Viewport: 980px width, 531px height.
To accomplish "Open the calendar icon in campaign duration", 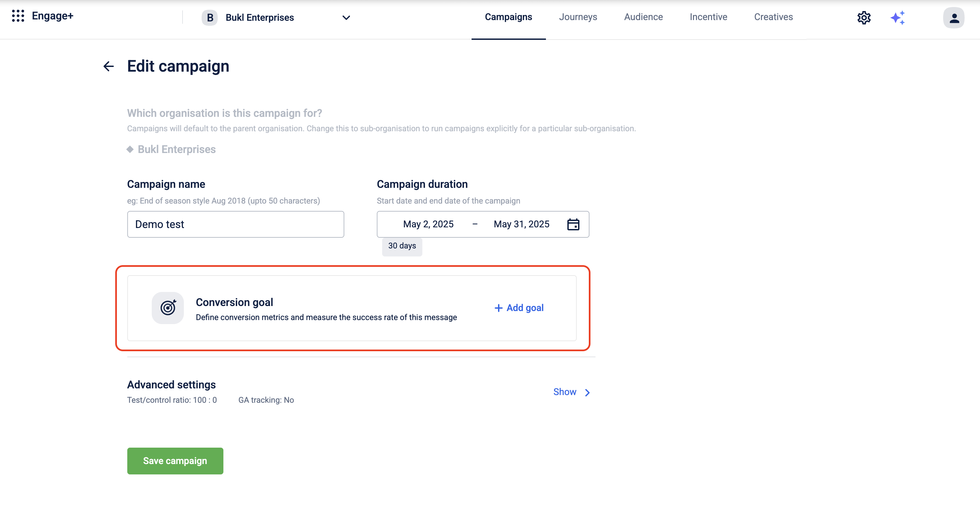I will (573, 224).
